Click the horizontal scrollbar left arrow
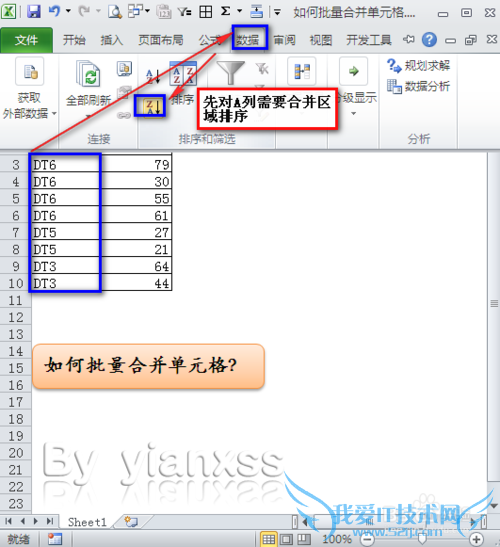 (x=305, y=522)
